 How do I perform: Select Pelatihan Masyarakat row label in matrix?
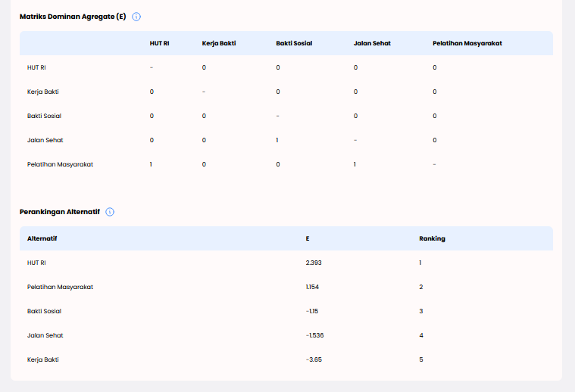(x=60, y=164)
